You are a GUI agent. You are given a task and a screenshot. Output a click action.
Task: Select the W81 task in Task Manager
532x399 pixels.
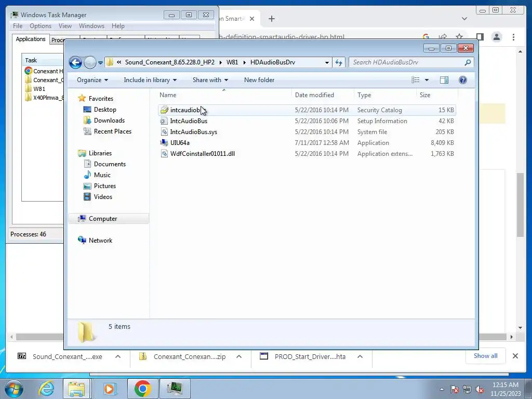pyautogui.click(x=39, y=89)
